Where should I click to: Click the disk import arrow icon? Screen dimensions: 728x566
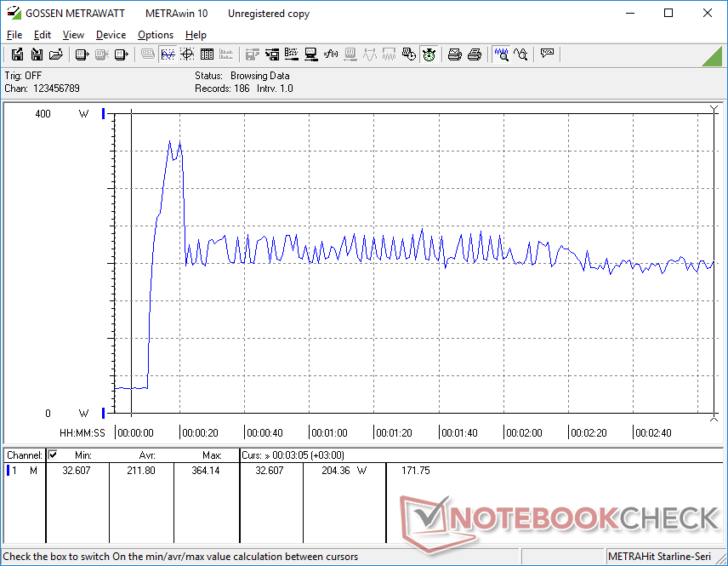[x=272, y=54]
